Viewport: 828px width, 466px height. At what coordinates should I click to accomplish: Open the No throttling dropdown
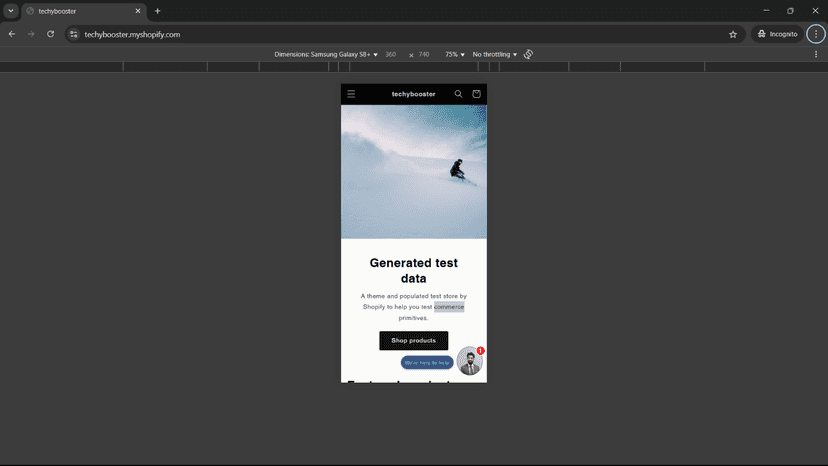[495, 54]
